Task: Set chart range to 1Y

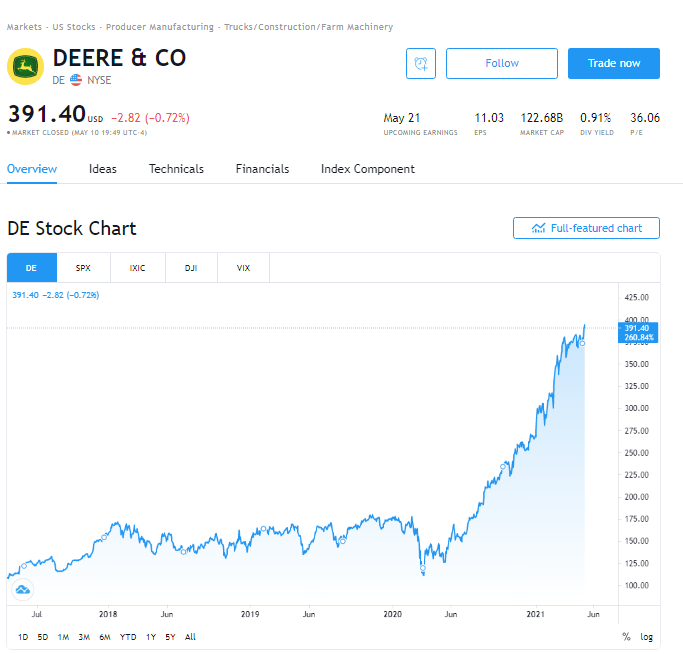Action: 151,637
